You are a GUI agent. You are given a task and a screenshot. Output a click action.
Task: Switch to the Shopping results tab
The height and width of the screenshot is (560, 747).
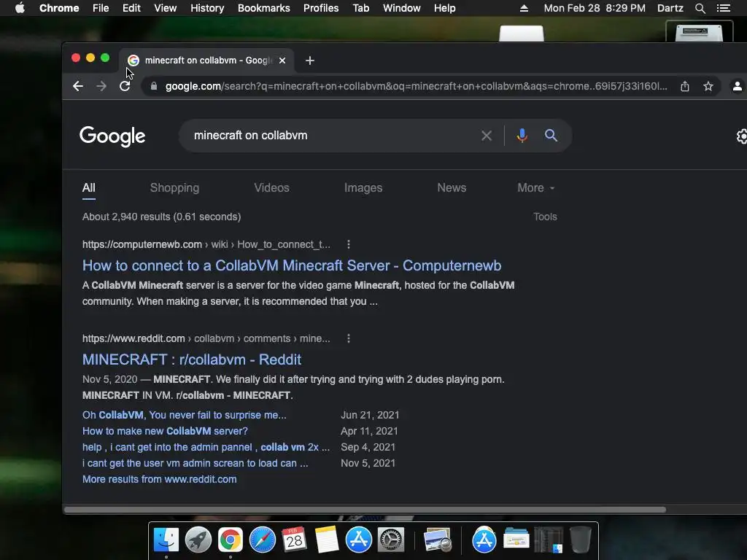coord(174,187)
